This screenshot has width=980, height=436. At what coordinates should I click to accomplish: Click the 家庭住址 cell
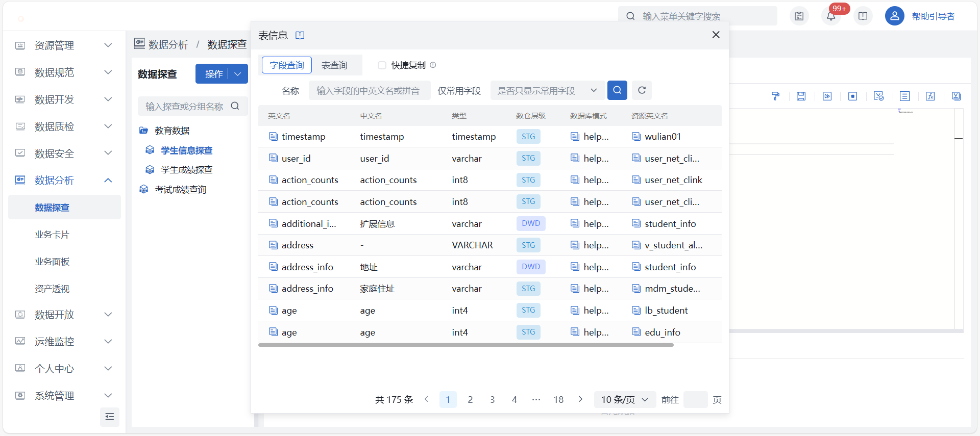click(377, 289)
